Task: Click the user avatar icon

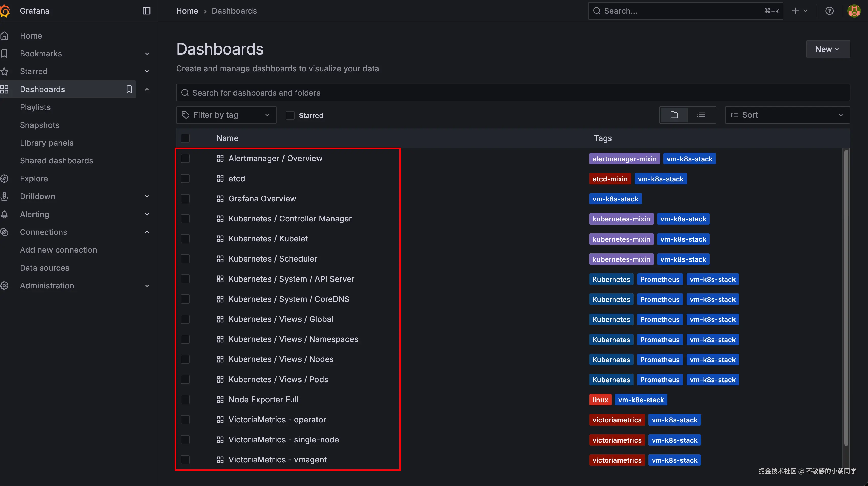Action: pyautogui.click(x=854, y=11)
